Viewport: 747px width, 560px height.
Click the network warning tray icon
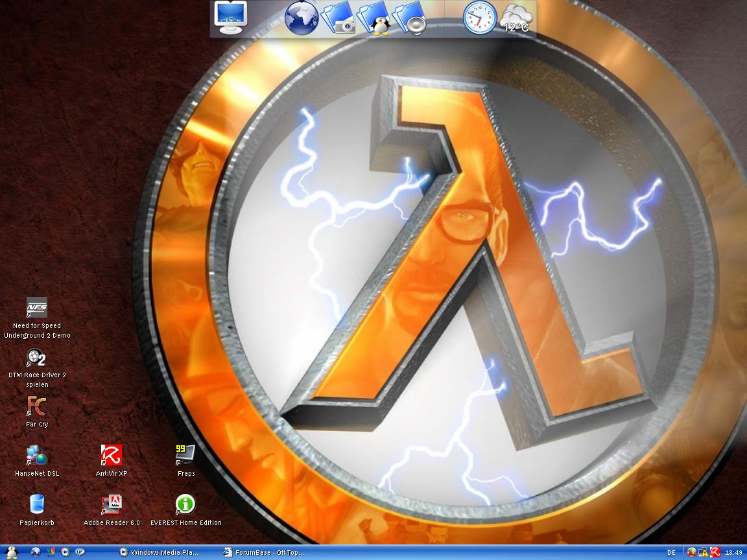(703, 552)
